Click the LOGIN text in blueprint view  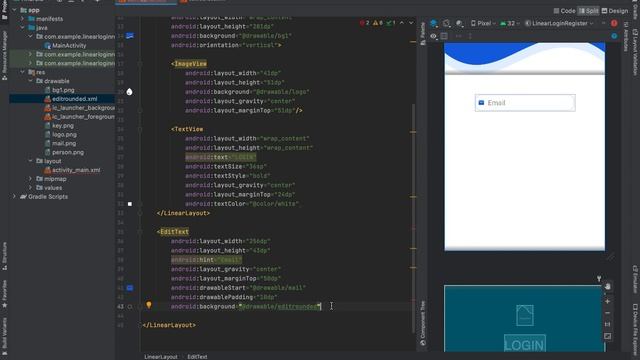tap(524, 344)
